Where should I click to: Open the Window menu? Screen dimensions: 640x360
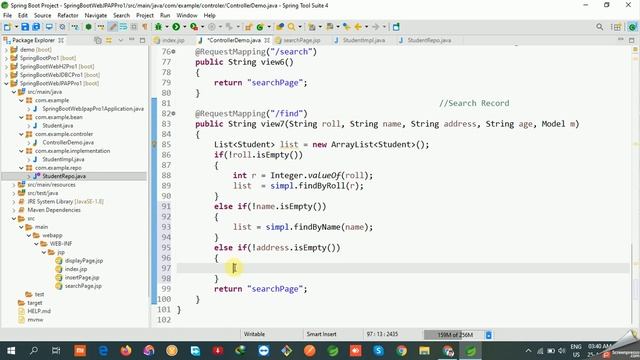point(187,16)
